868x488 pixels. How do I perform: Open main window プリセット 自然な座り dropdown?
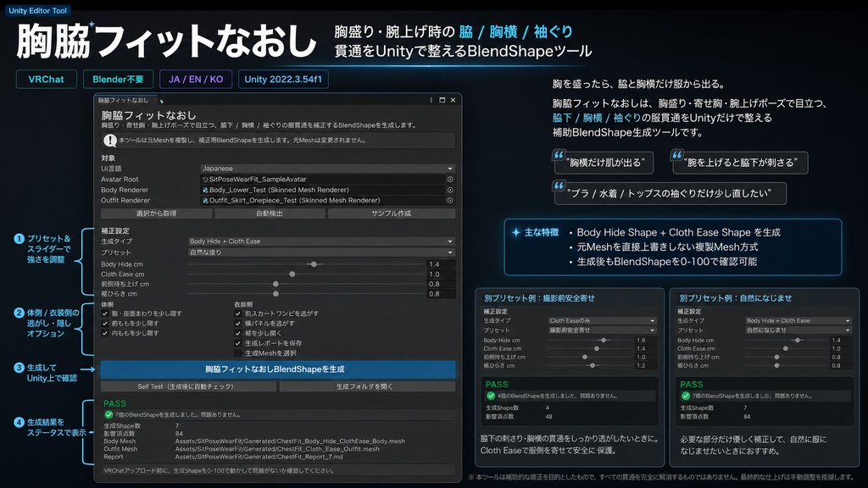coord(321,252)
